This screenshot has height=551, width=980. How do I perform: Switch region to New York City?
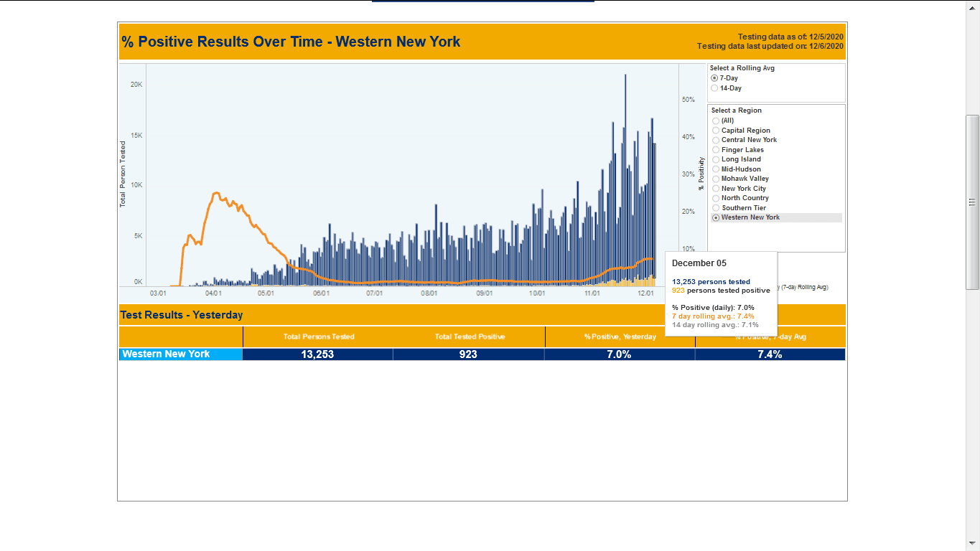[716, 189]
